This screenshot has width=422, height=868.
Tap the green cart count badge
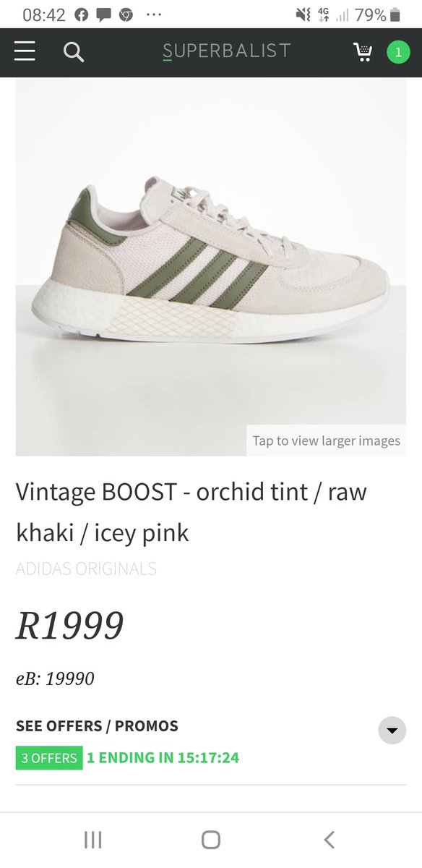[x=398, y=52]
